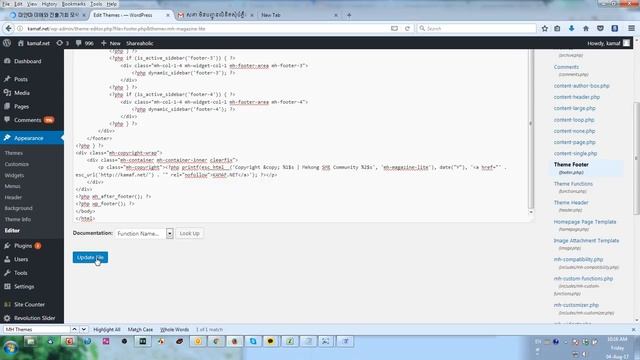Open Header submenu item
640x360 pixels.
[13, 197]
